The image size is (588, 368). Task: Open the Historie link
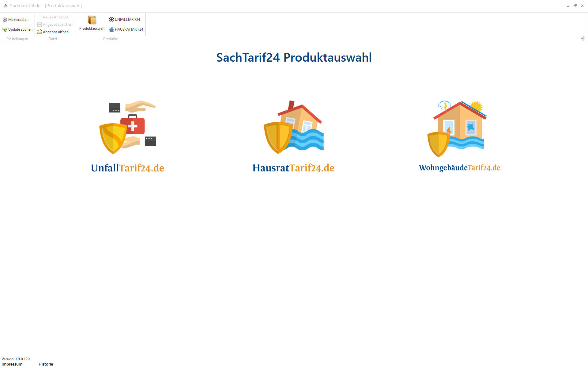[45, 364]
